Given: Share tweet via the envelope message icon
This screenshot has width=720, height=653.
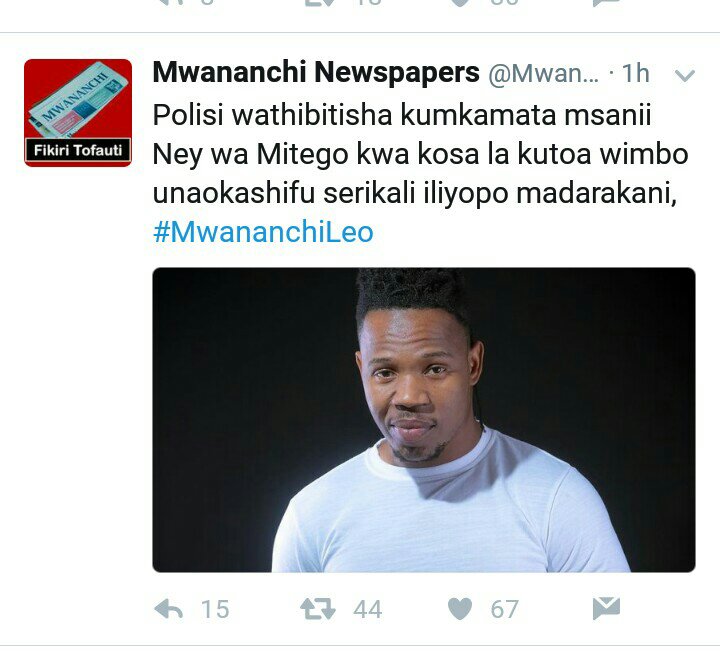Looking at the screenshot, I should [x=606, y=608].
